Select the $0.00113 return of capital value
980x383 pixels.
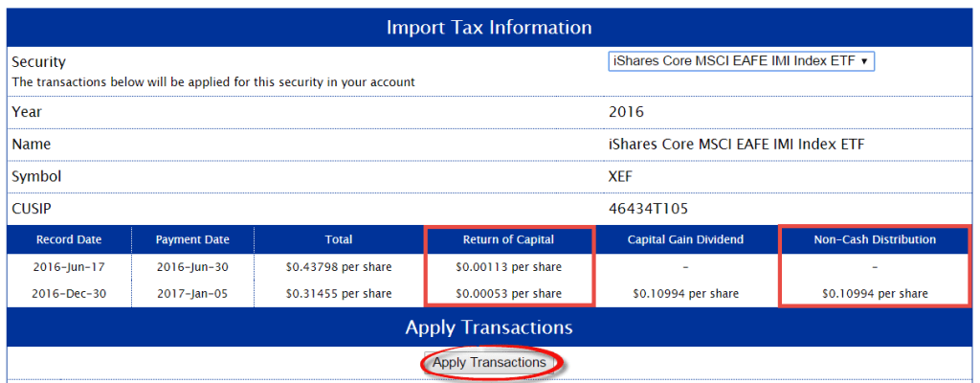click(x=508, y=267)
